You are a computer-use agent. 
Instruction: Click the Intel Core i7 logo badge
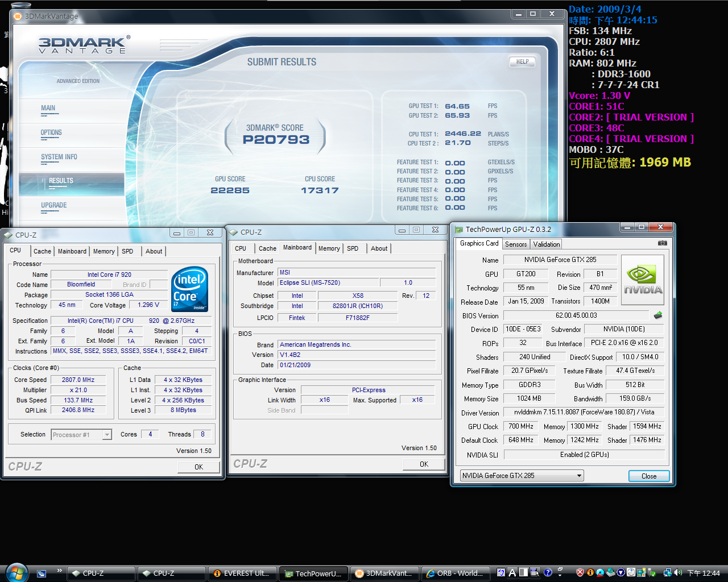[189, 289]
